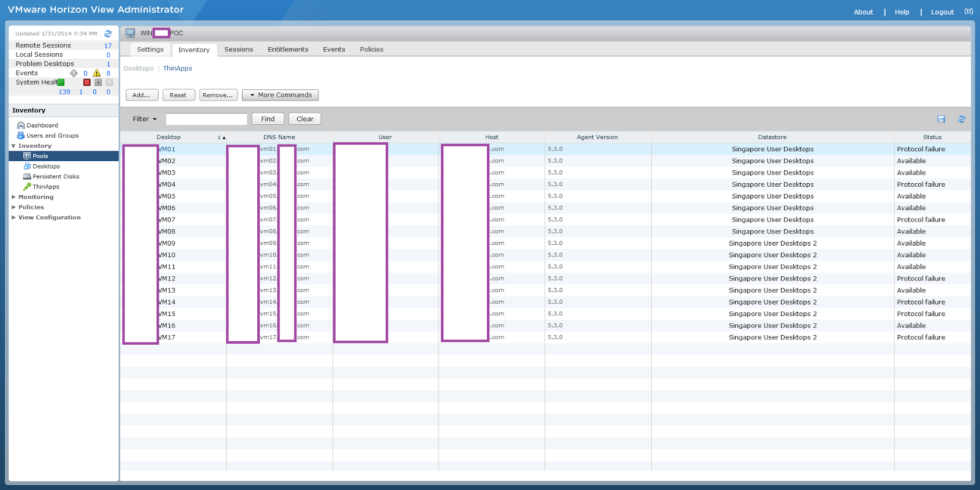980x490 pixels.
Task: Click the Remove... button
Action: [218, 95]
